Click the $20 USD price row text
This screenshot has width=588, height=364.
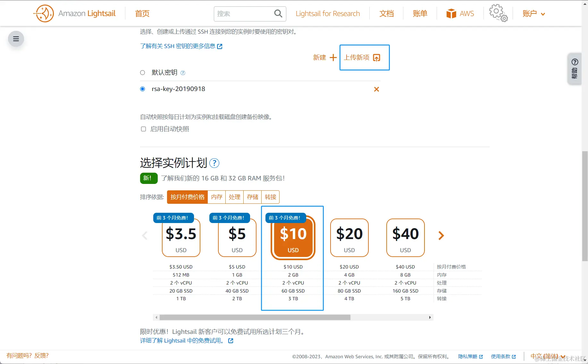[x=349, y=267]
